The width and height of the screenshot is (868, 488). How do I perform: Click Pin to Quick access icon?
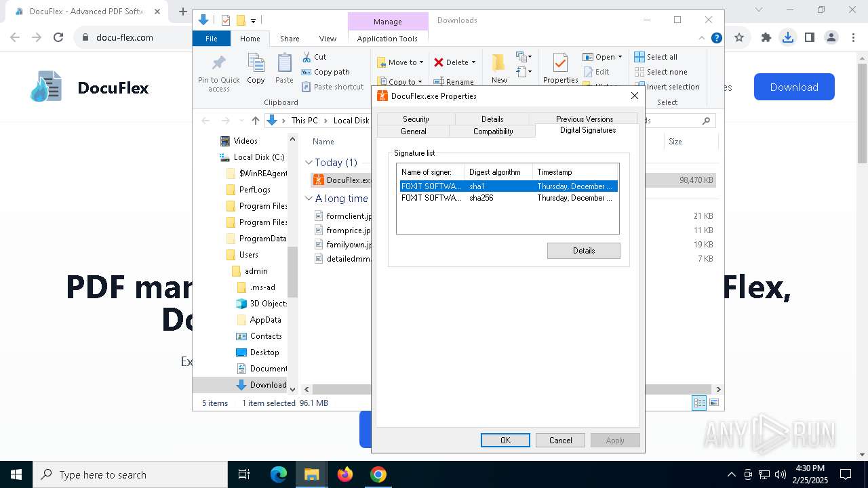click(218, 73)
